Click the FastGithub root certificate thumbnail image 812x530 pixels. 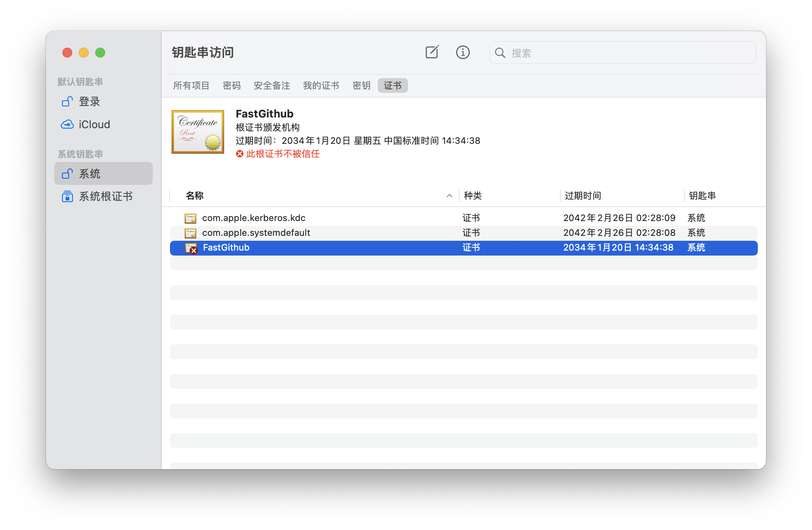[x=197, y=131]
